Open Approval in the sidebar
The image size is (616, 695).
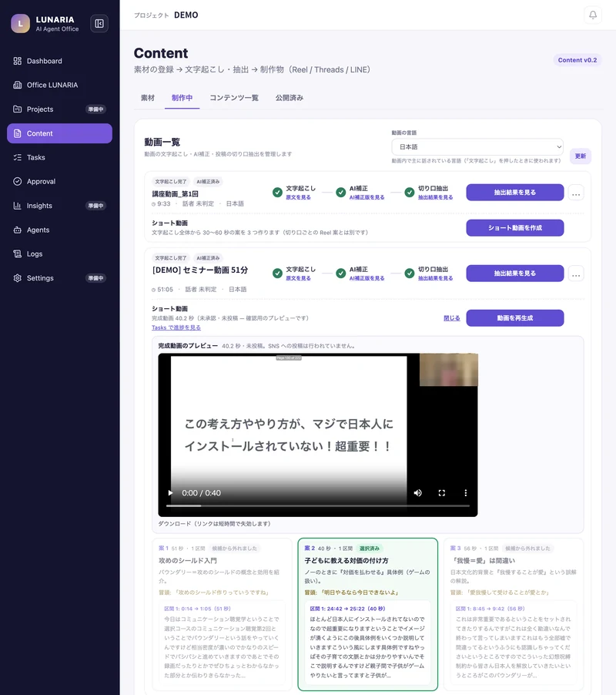point(59,182)
